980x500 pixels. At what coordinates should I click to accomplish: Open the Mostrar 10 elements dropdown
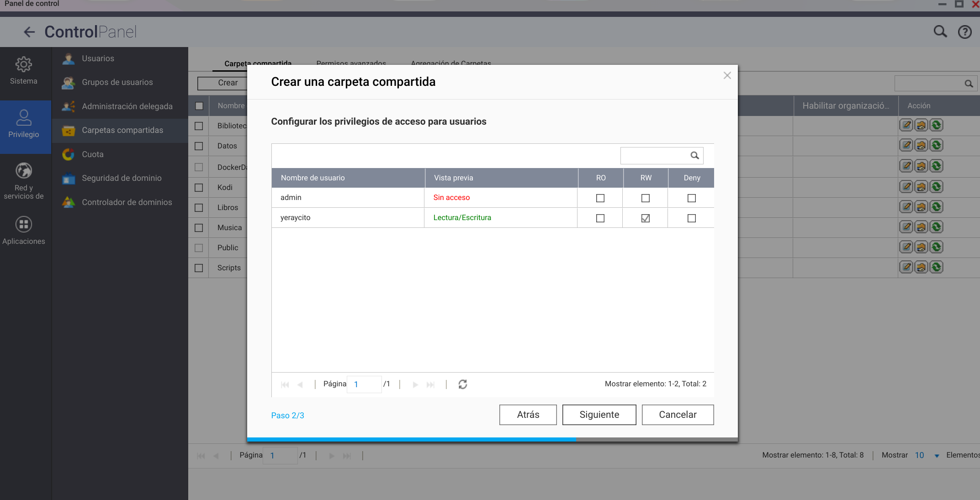click(936, 456)
